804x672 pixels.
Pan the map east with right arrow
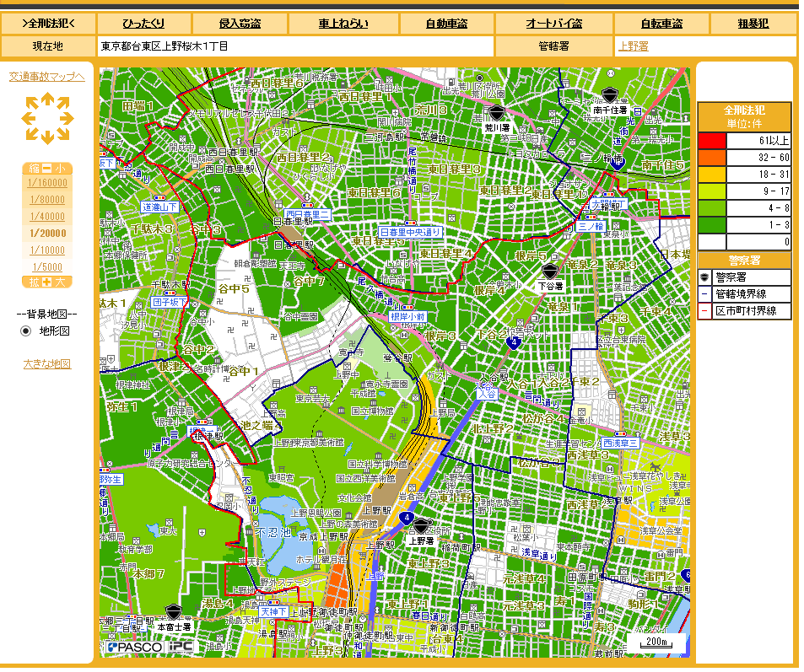click(x=67, y=118)
